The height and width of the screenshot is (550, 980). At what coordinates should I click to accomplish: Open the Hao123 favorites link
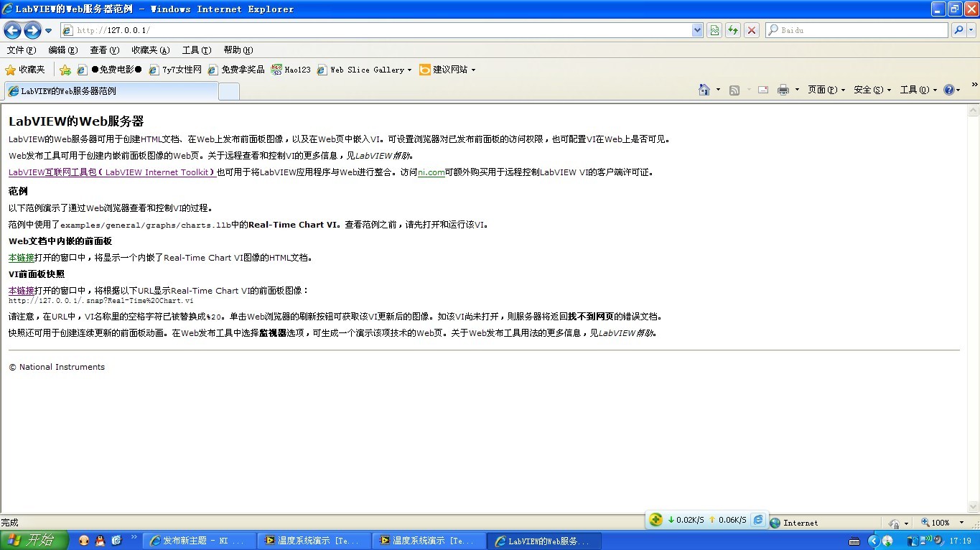point(291,70)
